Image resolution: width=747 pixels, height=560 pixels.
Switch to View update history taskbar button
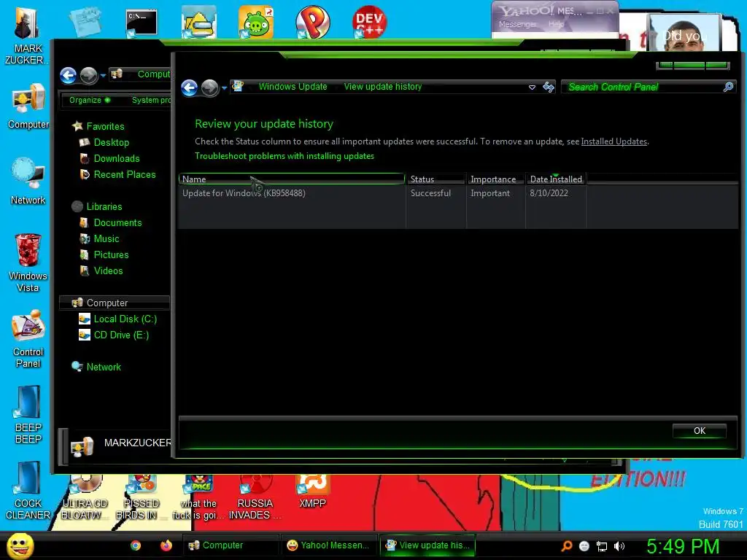click(427, 545)
